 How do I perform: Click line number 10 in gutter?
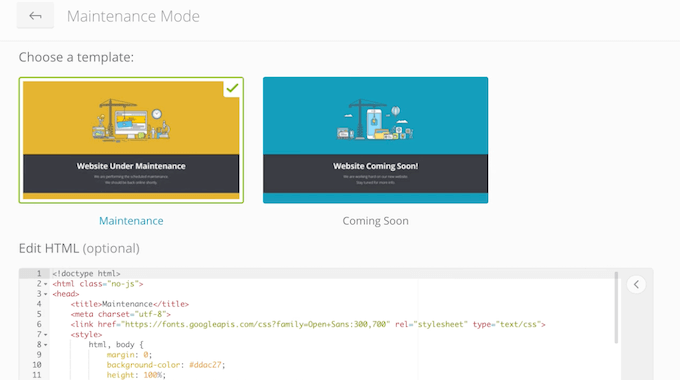[37, 365]
